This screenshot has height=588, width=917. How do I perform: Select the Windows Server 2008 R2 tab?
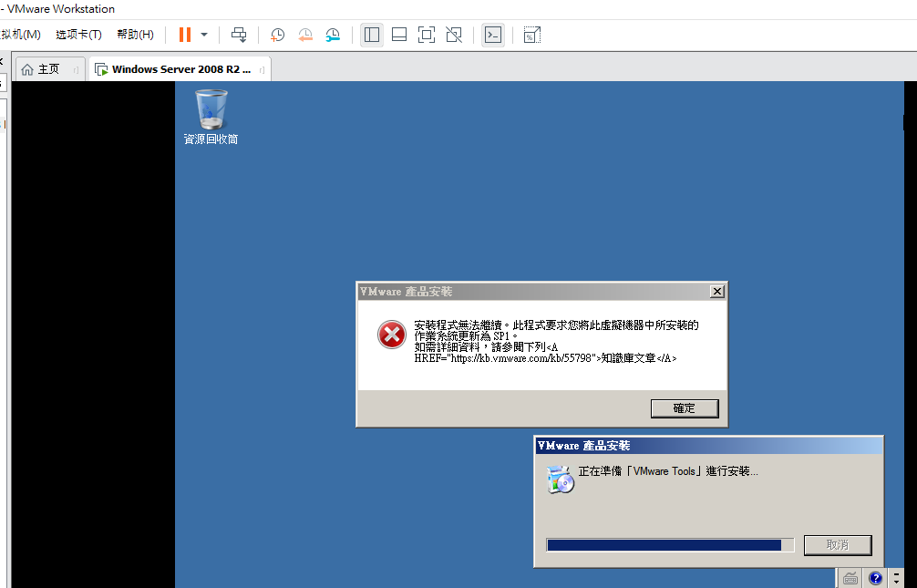180,69
